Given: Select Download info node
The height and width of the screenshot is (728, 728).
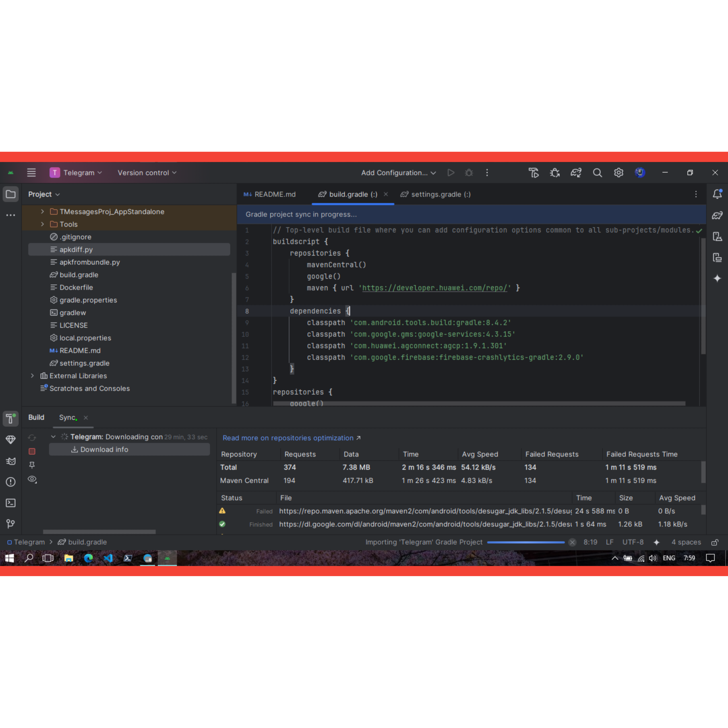Looking at the screenshot, I should coord(129,450).
